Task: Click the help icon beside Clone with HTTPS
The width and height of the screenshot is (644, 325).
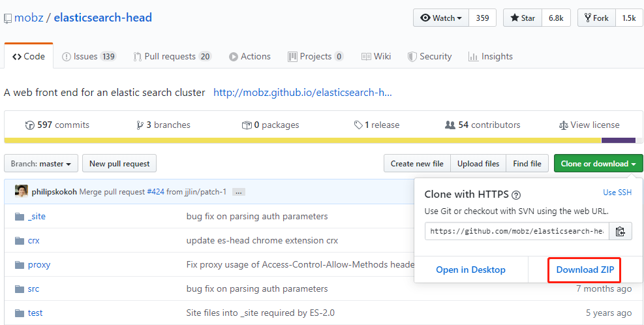Action: [x=516, y=194]
